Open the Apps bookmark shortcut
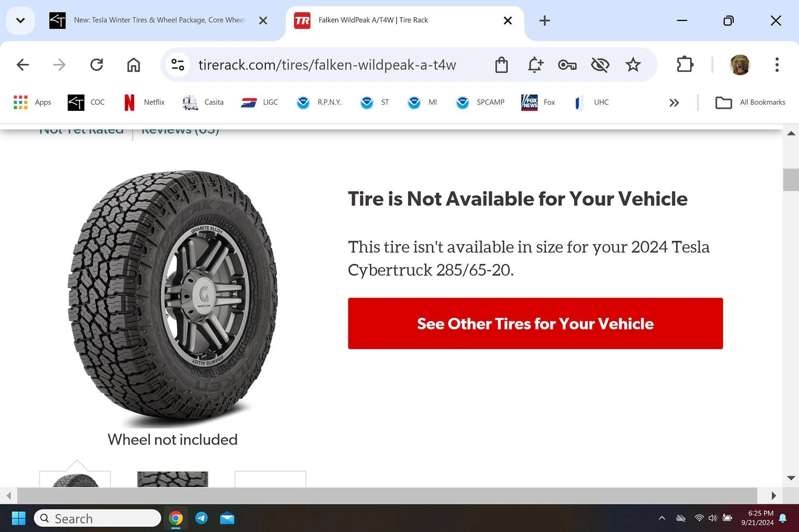799x532 pixels. coord(32,102)
